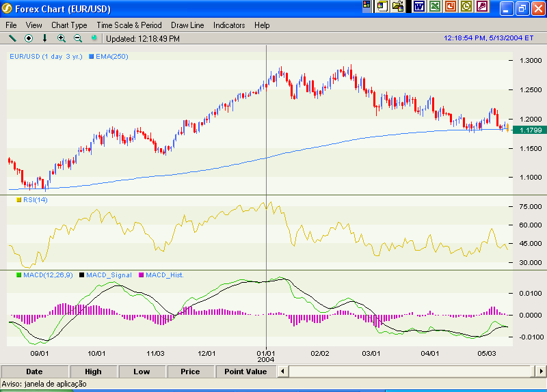Viewport: 547px width, 392px height.
Task: Open the File menu
Action: point(11,25)
